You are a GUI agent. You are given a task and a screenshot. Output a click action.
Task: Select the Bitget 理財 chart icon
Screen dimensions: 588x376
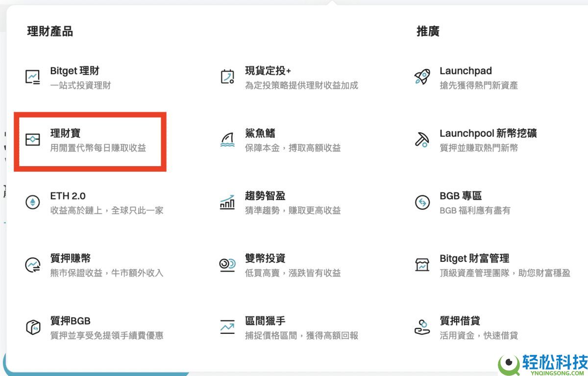[x=33, y=77]
